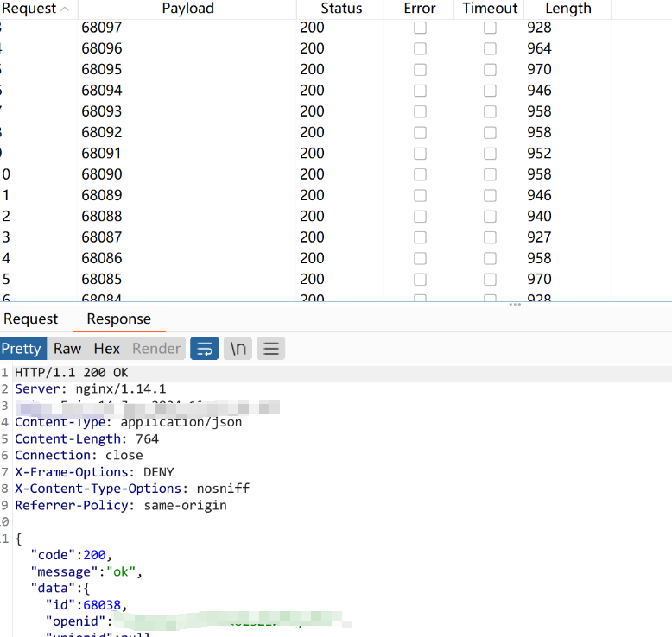This screenshot has height=637, width=672.
Task: Click the "message":"ok" JSON line
Action: (x=86, y=572)
